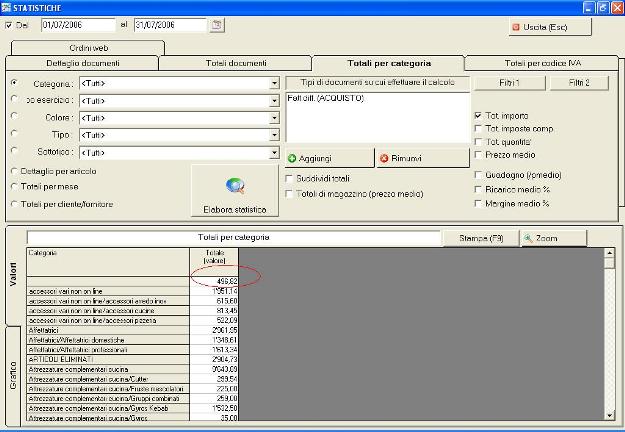Click the Totale (valore) column header

(214, 262)
